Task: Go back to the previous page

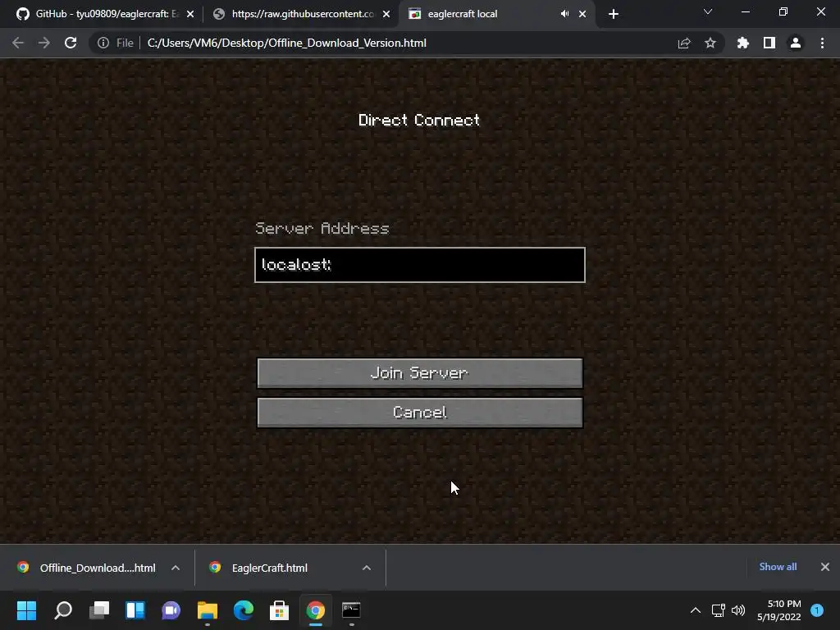Action: 18,43
